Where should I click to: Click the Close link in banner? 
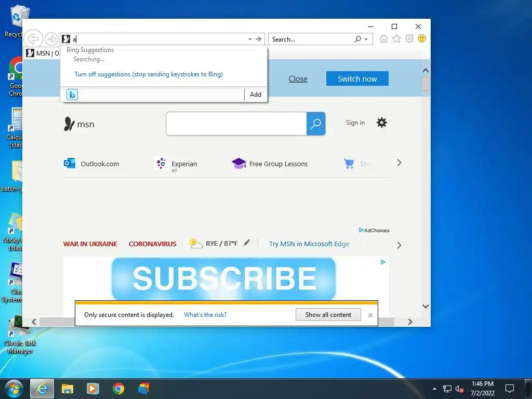tap(298, 79)
